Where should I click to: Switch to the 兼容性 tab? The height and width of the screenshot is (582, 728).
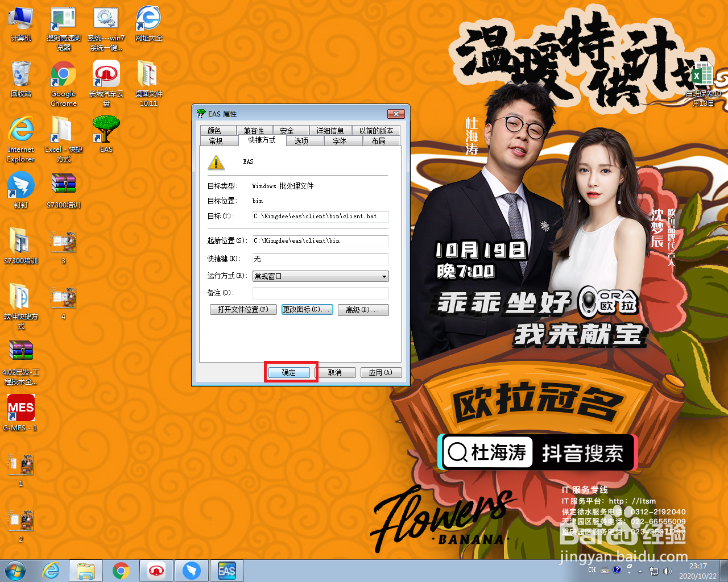(x=254, y=131)
